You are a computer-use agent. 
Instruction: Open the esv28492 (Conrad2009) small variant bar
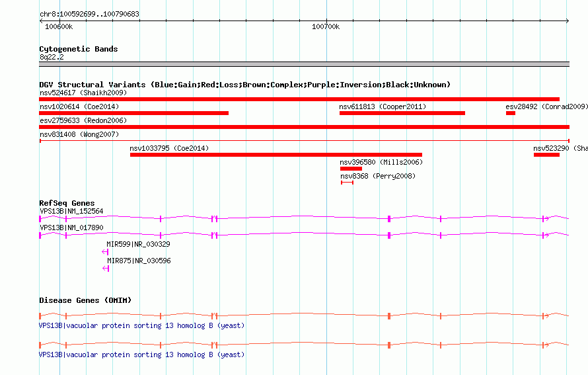pos(511,113)
